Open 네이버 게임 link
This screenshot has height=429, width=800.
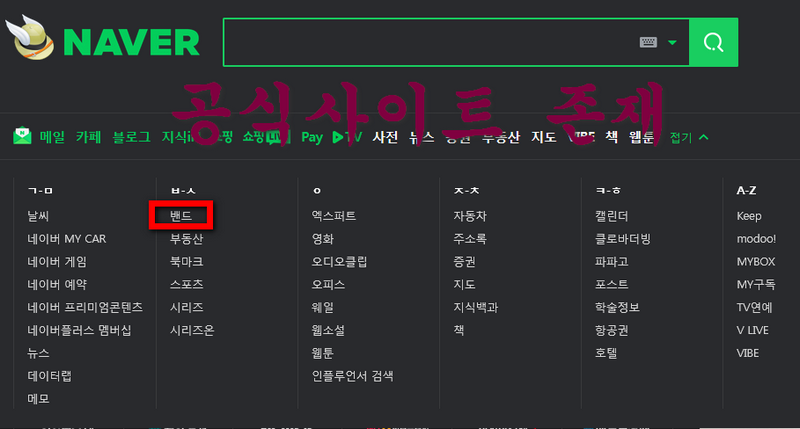point(57,262)
